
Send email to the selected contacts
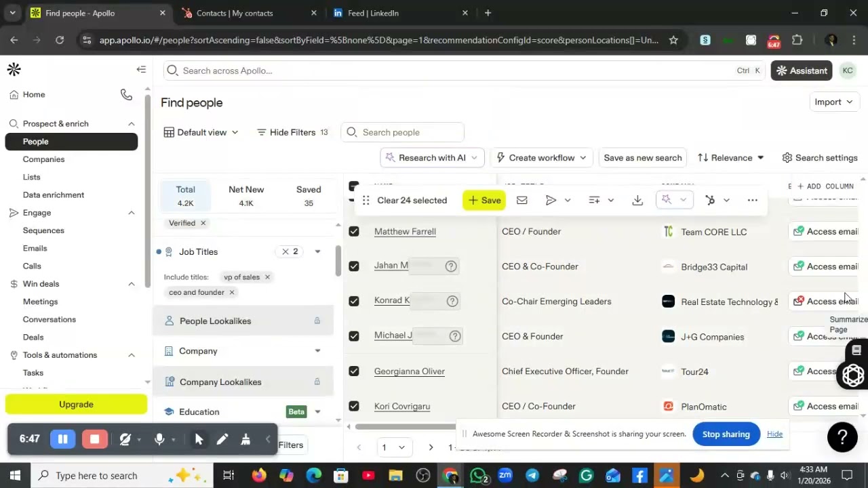point(521,201)
